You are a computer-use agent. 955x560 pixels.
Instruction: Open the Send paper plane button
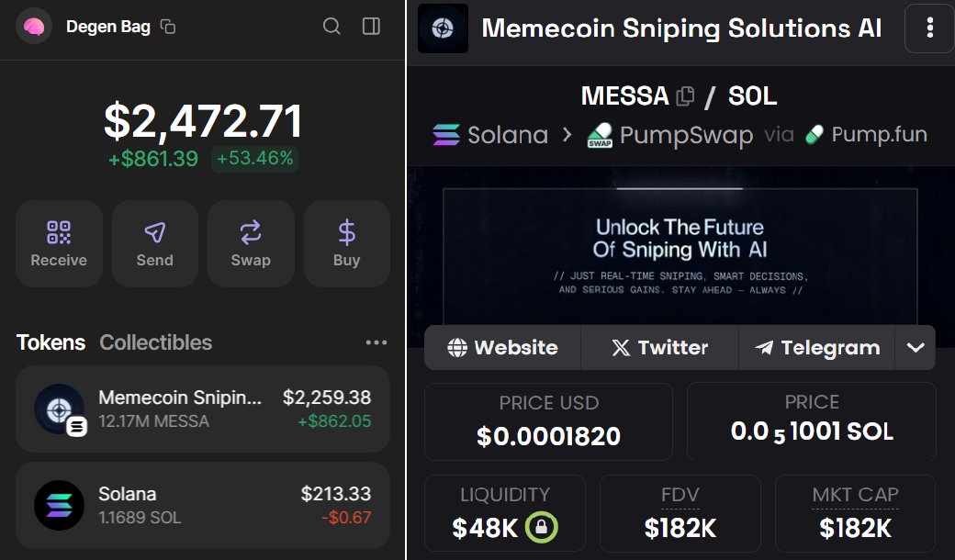[154, 243]
